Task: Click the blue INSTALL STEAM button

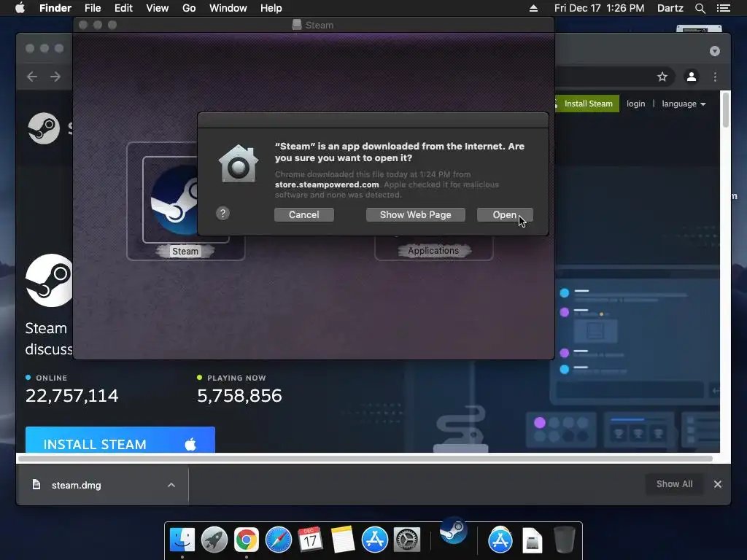Action: (x=120, y=440)
